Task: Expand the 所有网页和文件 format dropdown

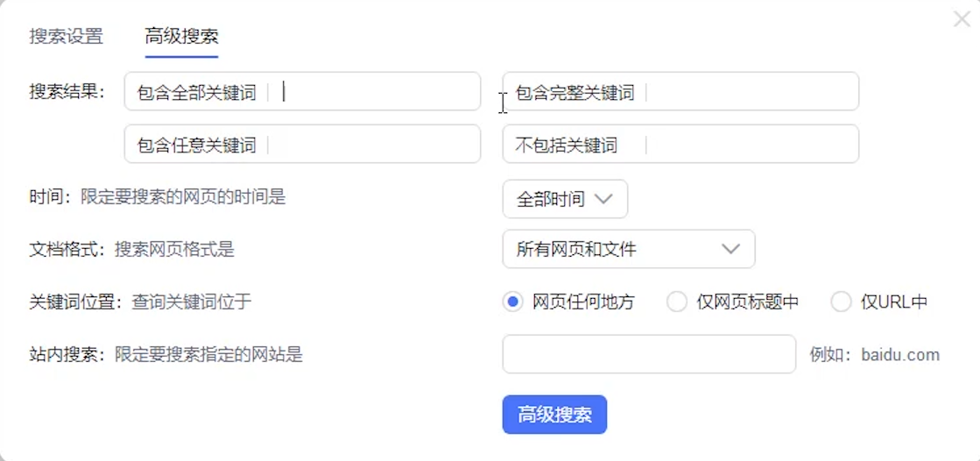Action: coord(629,250)
